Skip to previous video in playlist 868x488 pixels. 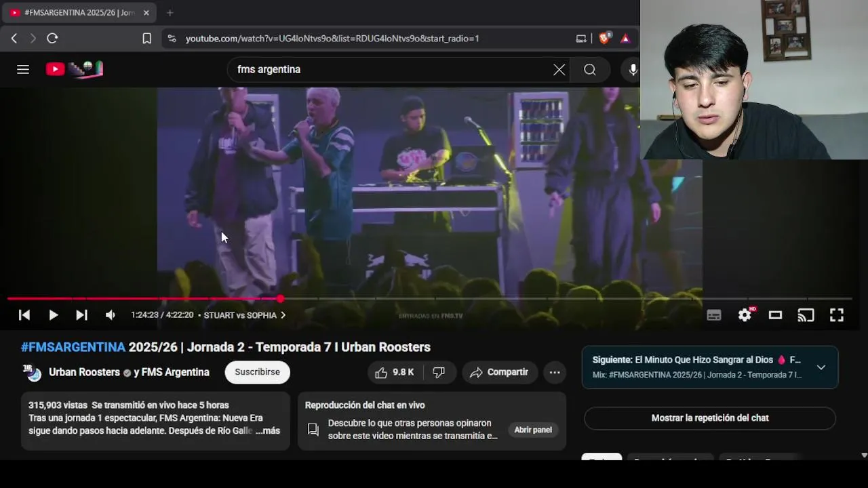tap(24, 315)
